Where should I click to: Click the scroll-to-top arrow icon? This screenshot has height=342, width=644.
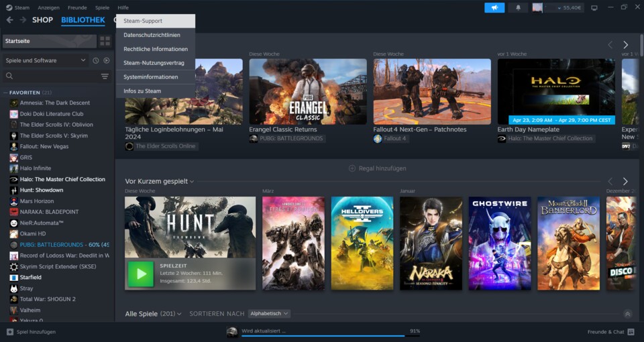627,314
